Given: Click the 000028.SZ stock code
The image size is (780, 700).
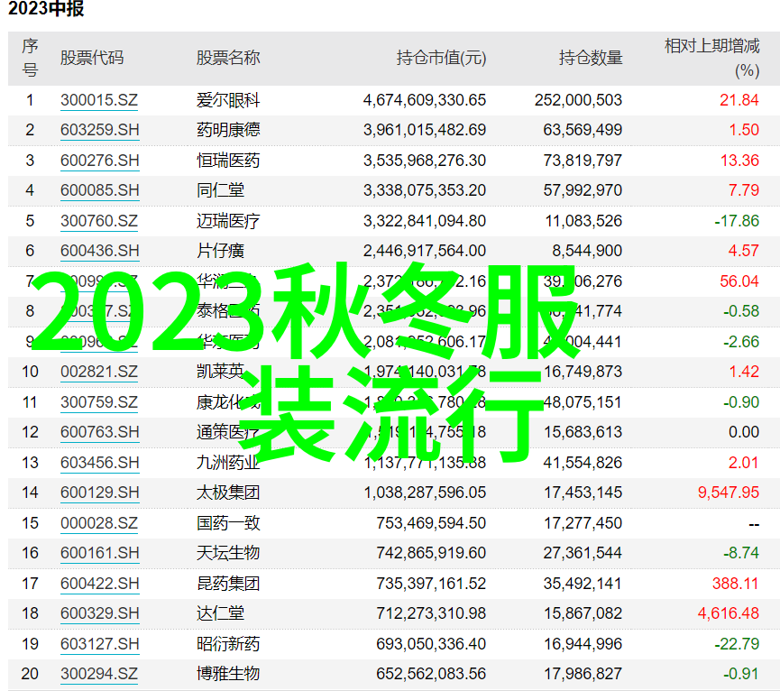Looking at the screenshot, I should [x=99, y=523].
